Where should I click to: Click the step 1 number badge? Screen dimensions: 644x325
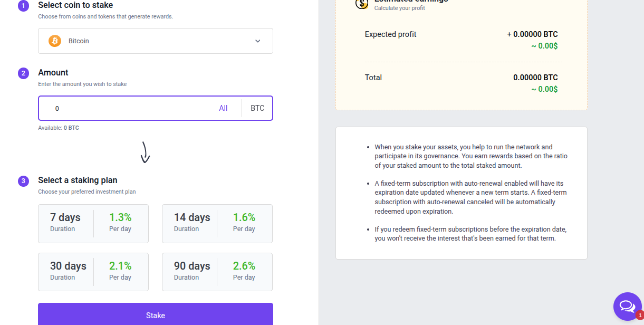coord(23,6)
